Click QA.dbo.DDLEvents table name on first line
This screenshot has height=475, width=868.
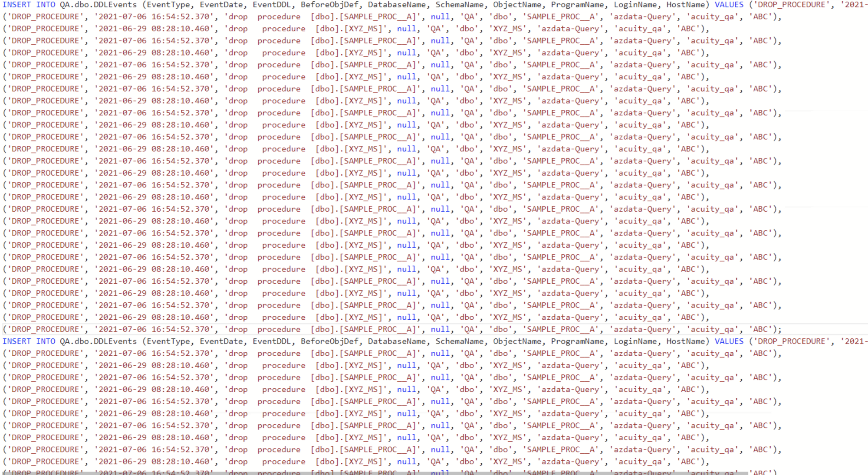click(98, 5)
